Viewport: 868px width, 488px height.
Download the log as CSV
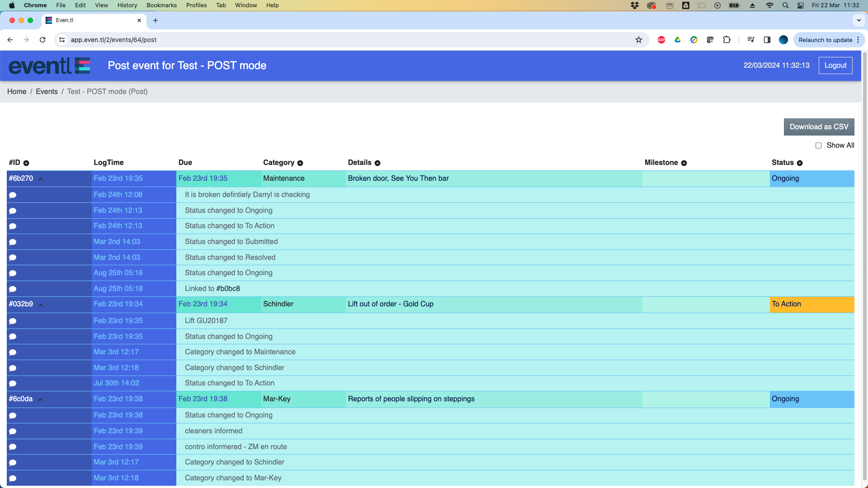coord(819,127)
